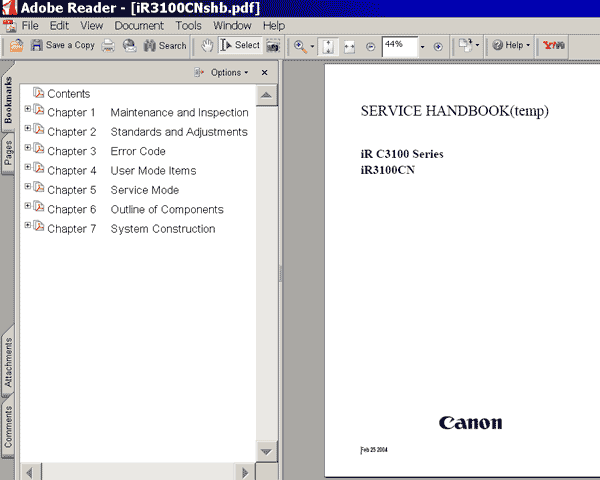Click the bookmark page icon for Chapter 5
600x480 pixels.
39,188
